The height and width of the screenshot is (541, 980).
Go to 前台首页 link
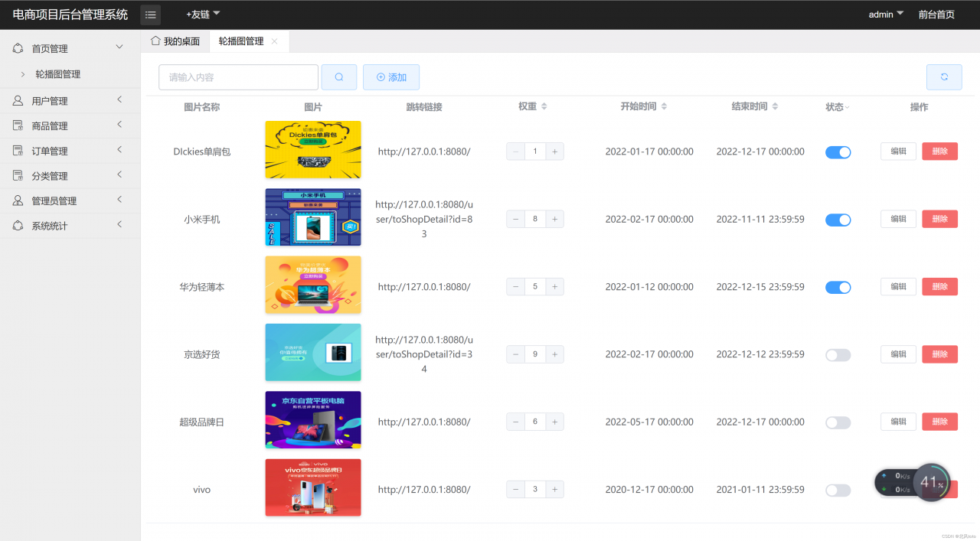[x=936, y=15]
